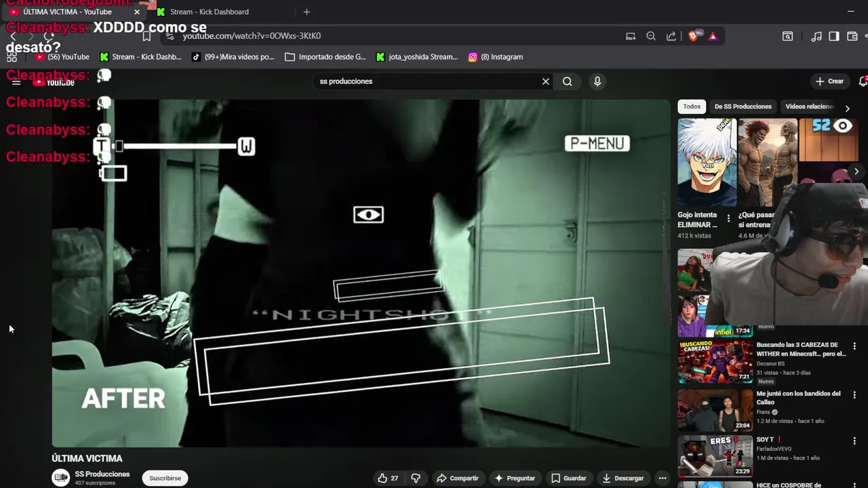Open Buscando las 3 CABEZAS DE WITHER thumbnail
The width and height of the screenshot is (868, 488).
tap(715, 361)
